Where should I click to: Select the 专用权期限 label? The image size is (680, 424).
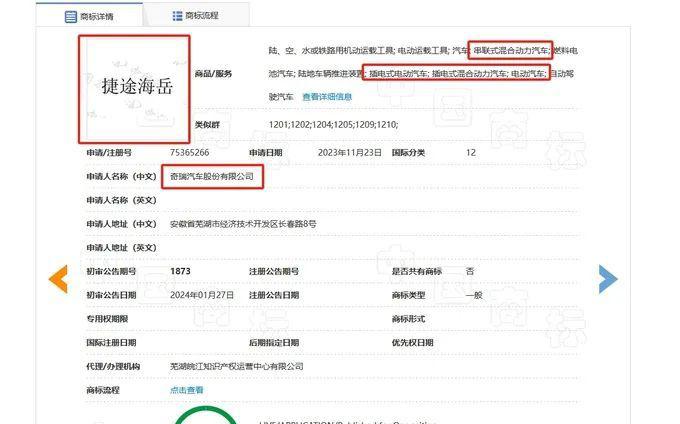pos(107,319)
